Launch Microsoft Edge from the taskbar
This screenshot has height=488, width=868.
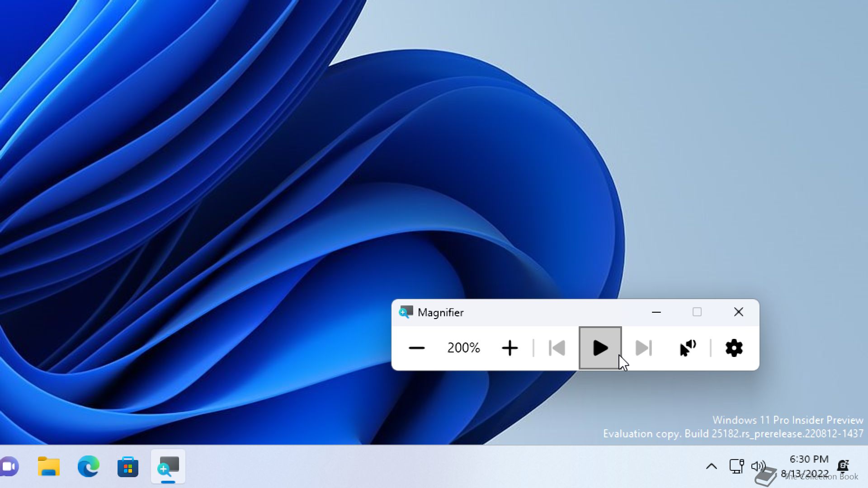(x=89, y=466)
